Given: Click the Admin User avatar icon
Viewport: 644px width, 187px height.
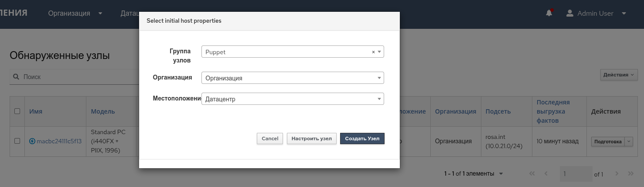Looking at the screenshot, I should coord(569,13).
